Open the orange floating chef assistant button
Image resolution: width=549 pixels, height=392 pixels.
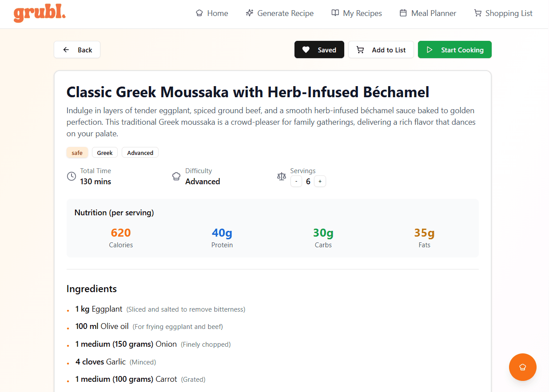(522, 367)
